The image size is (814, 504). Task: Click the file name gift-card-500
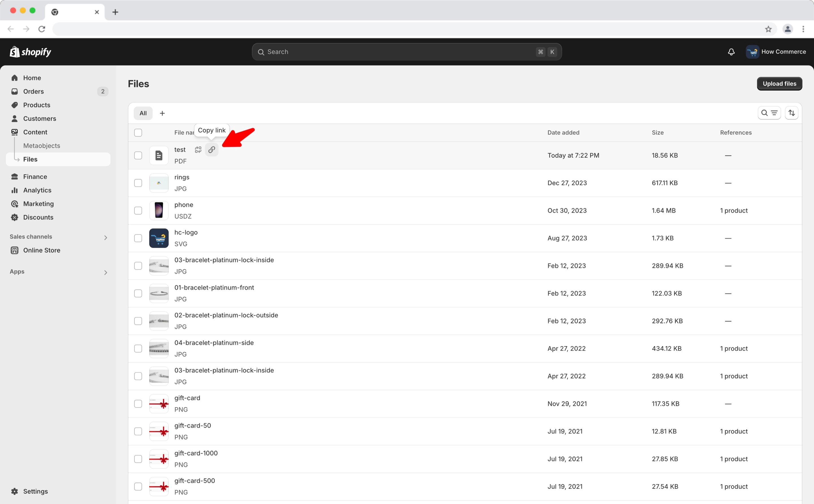tap(194, 481)
